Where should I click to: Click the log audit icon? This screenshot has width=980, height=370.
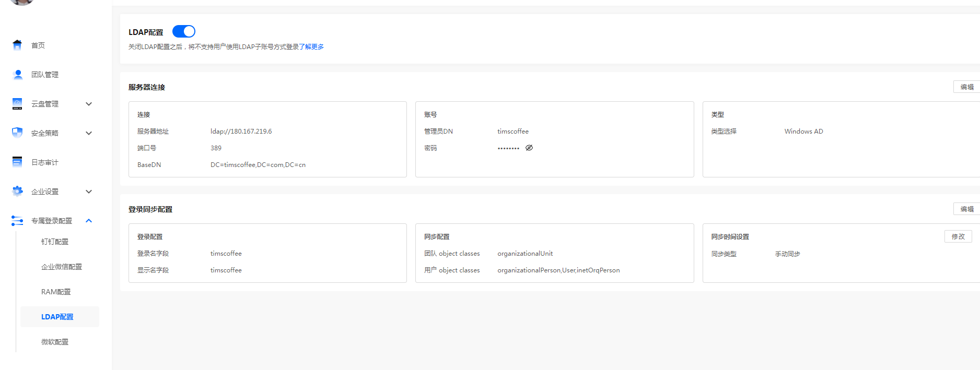point(17,162)
